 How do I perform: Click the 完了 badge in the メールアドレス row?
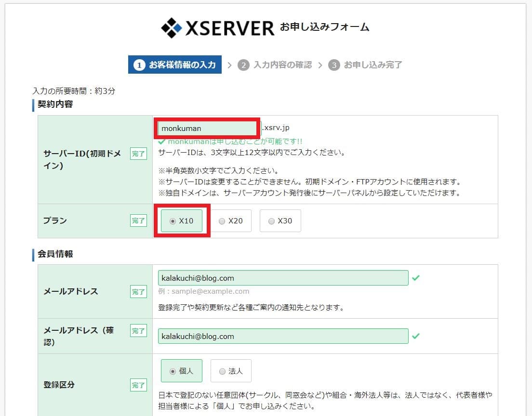138,291
